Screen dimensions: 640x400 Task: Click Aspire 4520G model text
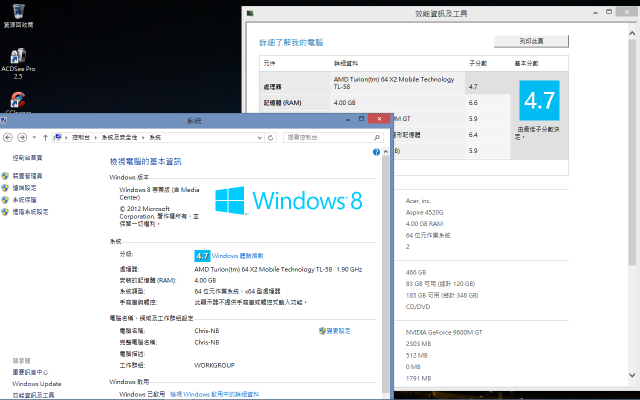(424, 212)
